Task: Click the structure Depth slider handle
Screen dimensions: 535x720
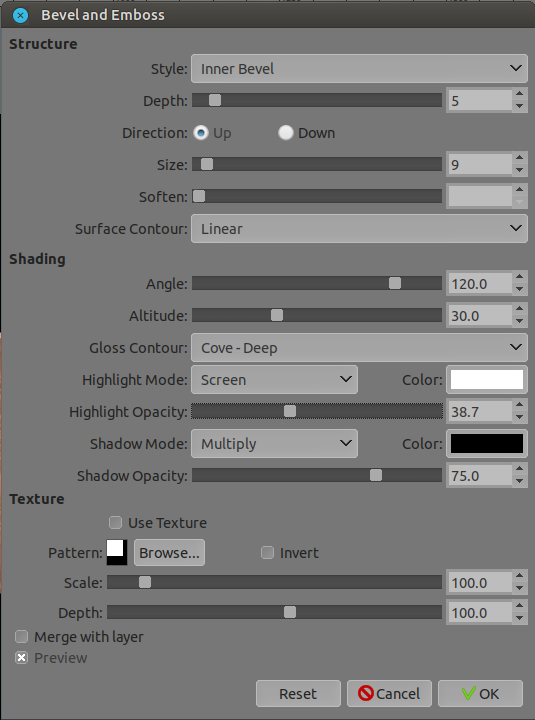Action: point(215,100)
